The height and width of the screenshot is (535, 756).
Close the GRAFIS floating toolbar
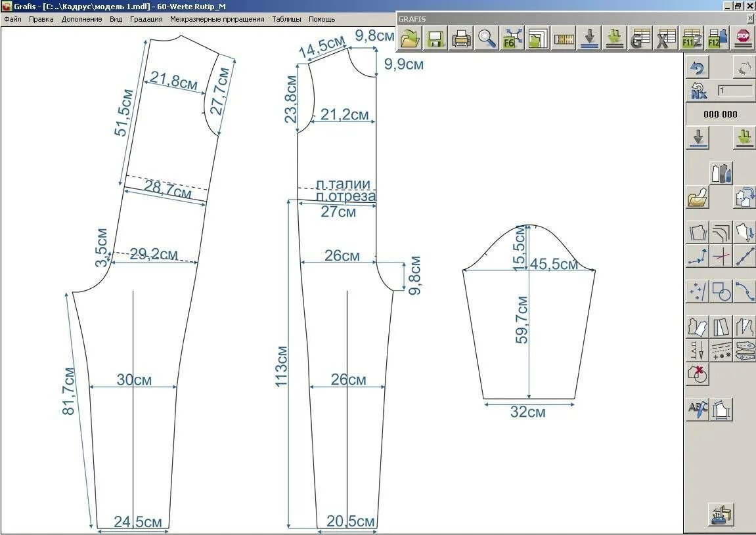(x=750, y=19)
